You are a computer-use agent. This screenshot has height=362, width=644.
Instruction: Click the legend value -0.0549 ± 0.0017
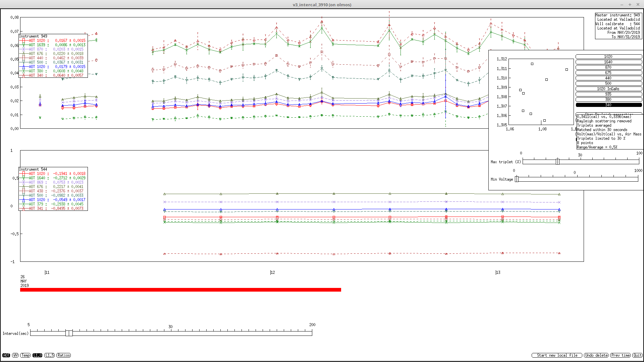pos(69,200)
